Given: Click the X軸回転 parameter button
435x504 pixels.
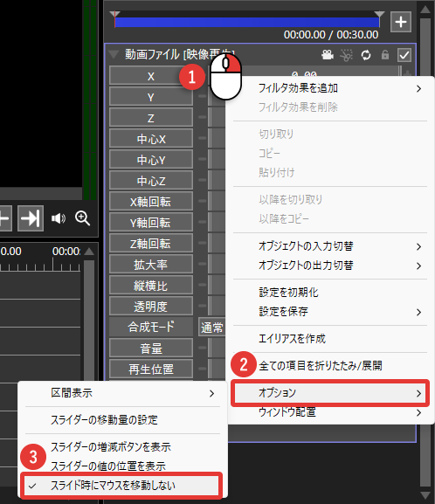Looking at the screenshot, I should pyautogui.click(x=151, y=201).
